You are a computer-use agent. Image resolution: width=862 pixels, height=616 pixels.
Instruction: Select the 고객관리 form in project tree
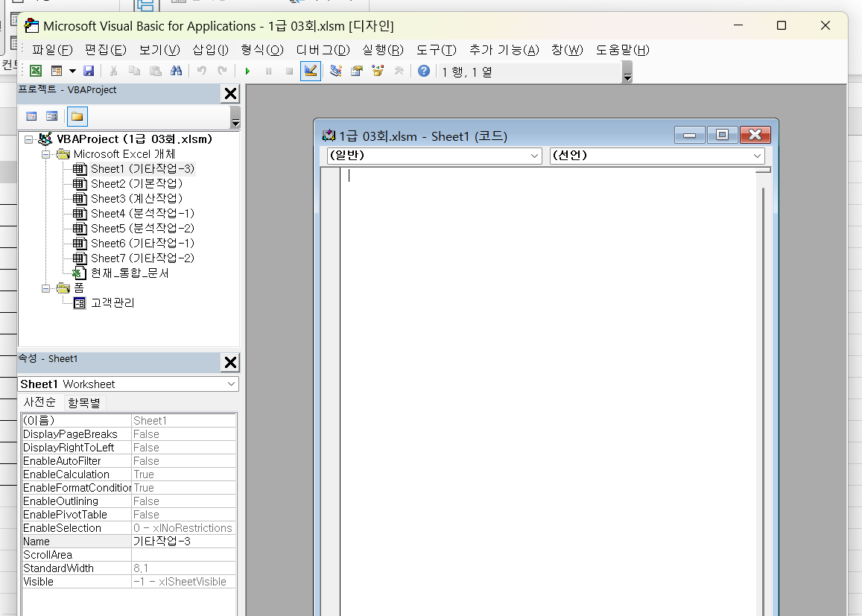(112, 303)
